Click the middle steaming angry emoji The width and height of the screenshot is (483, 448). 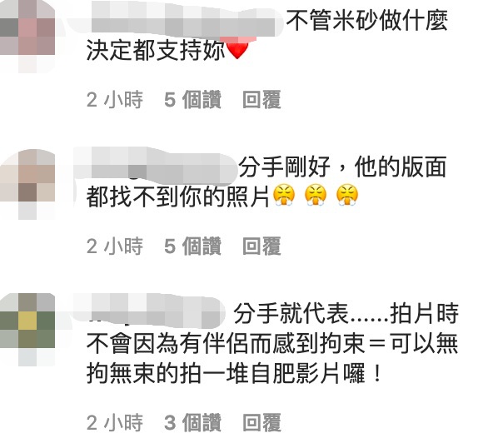(x=316, y=196)
